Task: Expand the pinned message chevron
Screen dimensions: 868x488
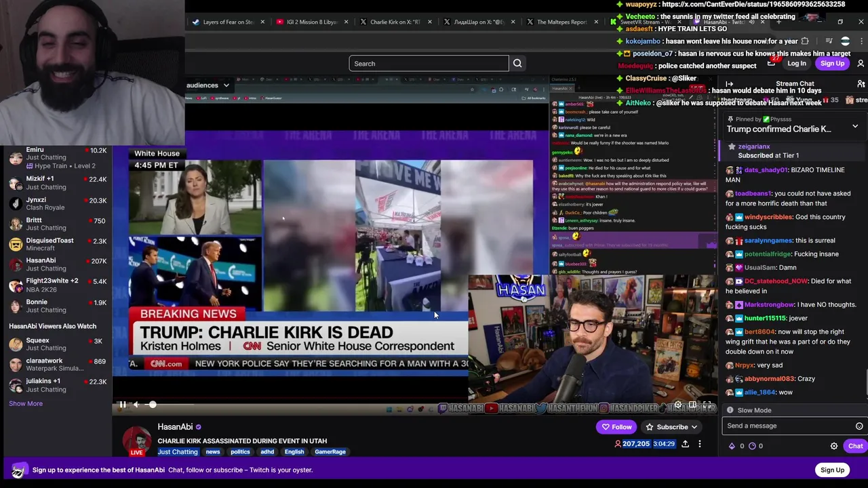Action: pos(855,127)
